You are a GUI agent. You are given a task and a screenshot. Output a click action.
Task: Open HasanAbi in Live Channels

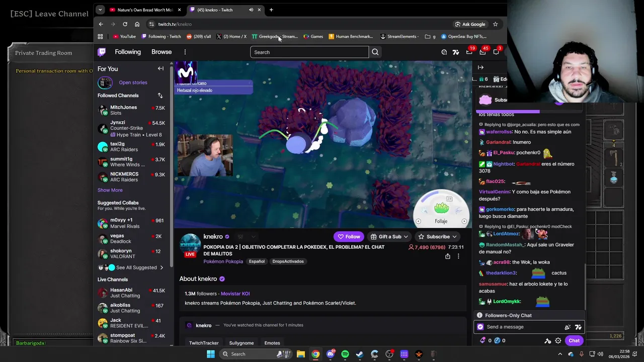point(131,293)
